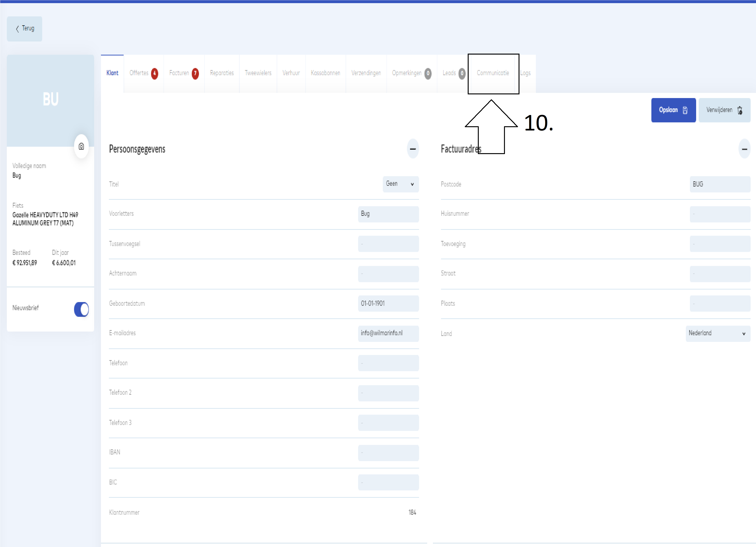Open the Reparaties tab

tap(222, 73)
